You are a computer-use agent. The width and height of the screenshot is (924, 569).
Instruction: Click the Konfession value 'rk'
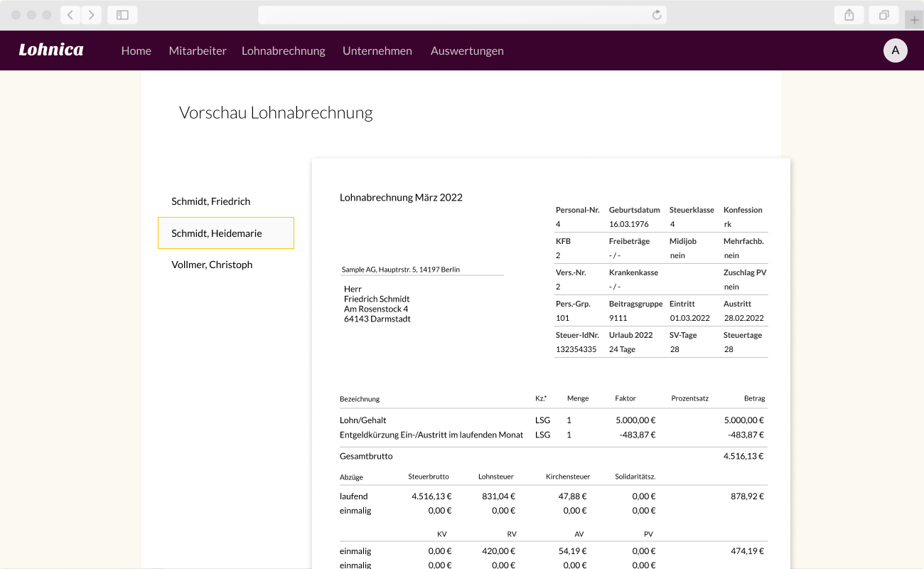(x=727, y=224)
